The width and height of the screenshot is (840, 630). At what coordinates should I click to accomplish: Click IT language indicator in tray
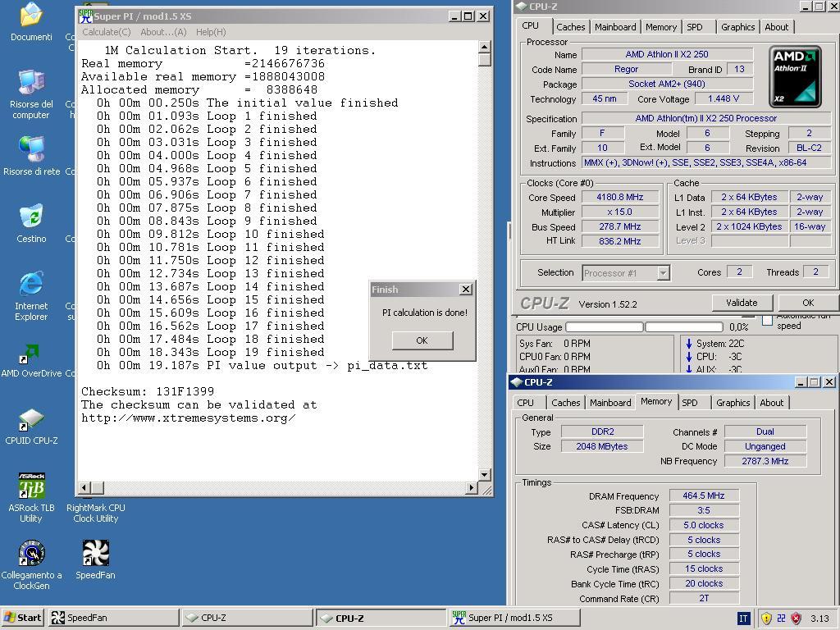(743, 619)
